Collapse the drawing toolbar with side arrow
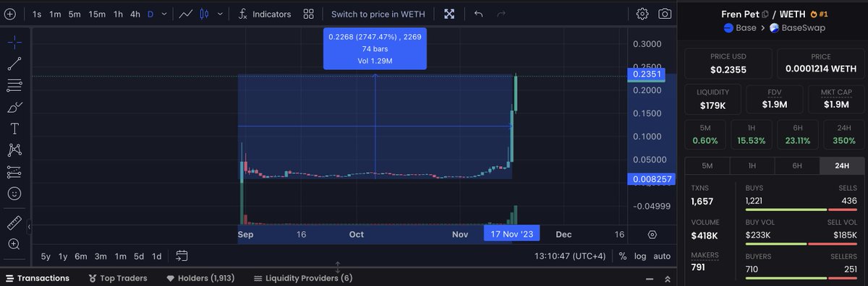 30,227
